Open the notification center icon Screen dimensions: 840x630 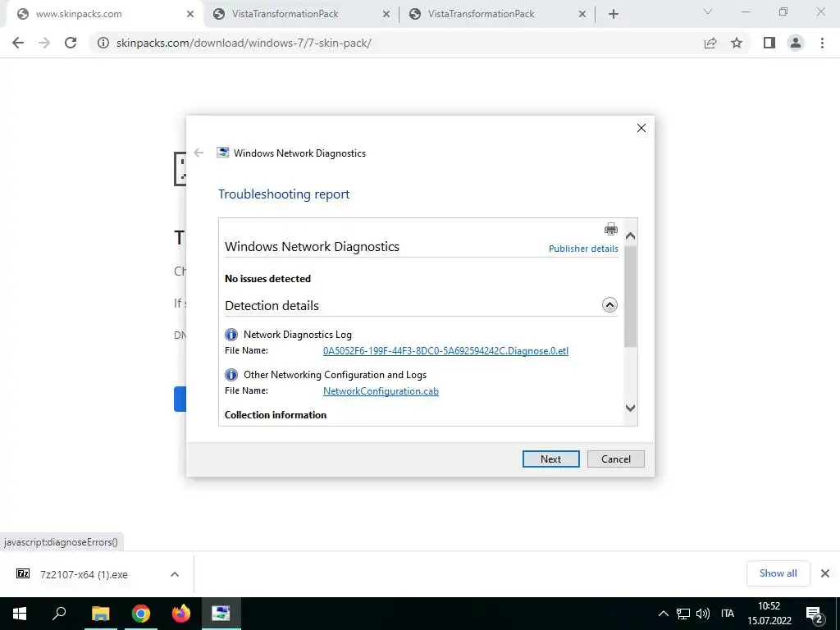click(x=815, y=614)
